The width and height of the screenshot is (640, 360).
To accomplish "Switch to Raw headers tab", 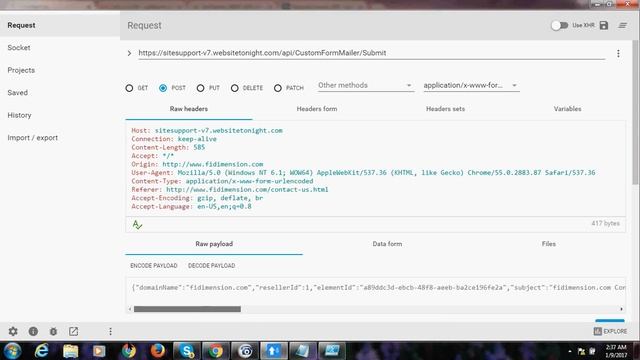I will point(189,109).
